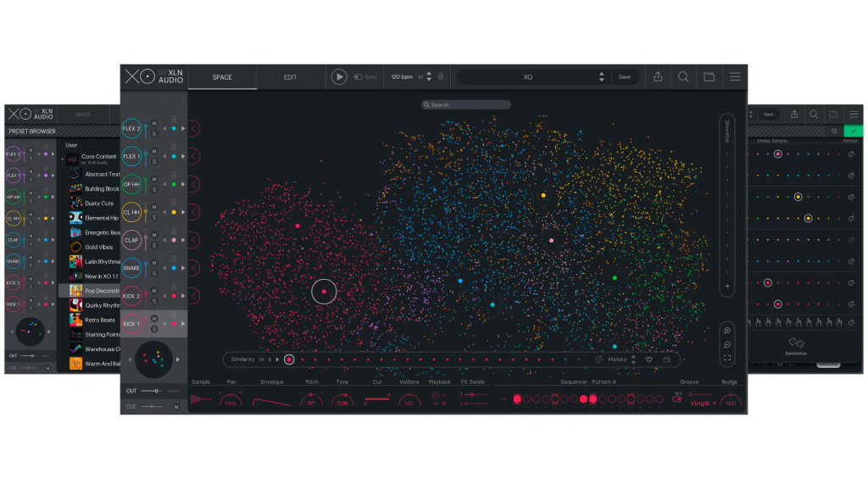Click the FX Sends 1 slider
Image resolution: width=868 pixels, height=479 pixels.
476,394
